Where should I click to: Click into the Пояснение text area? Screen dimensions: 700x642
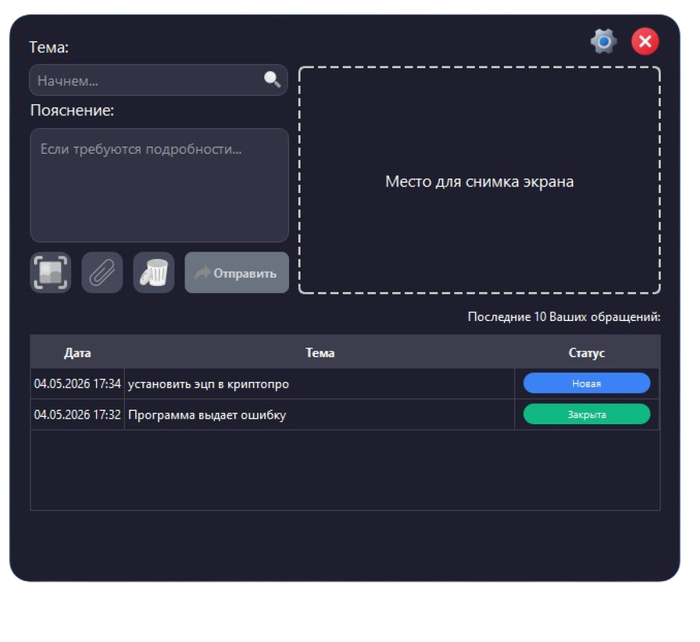[159, 185]
